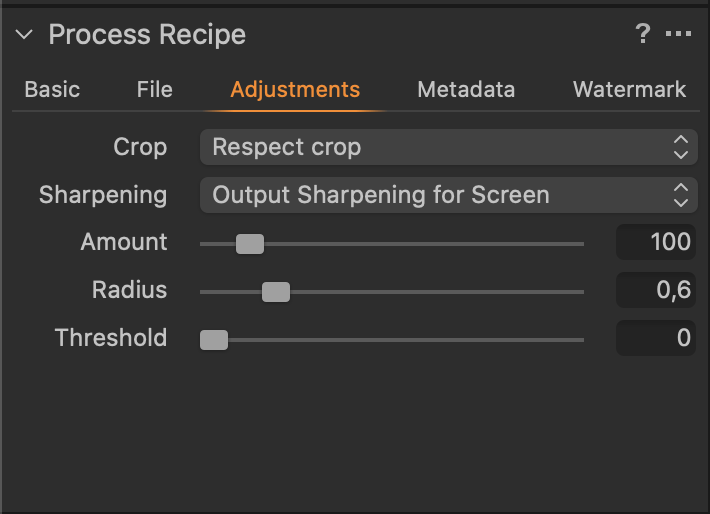The image size is (710, 514).
Task: Click the Radius value field
Action: pyautogui.click(x=656, y=290)
